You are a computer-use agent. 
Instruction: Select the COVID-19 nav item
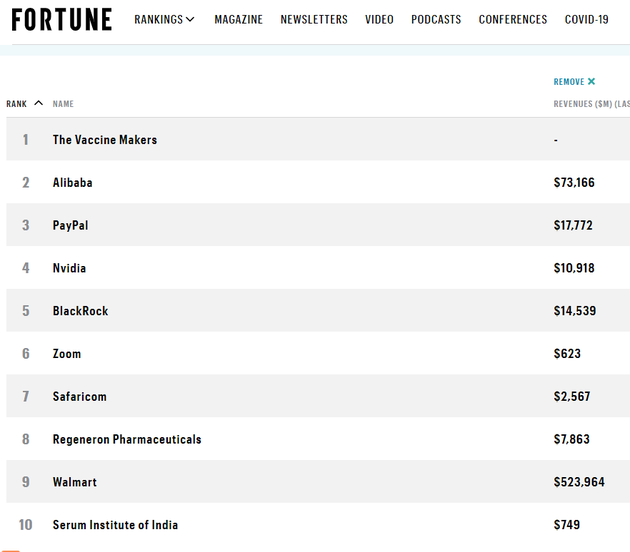pos(586,19)
